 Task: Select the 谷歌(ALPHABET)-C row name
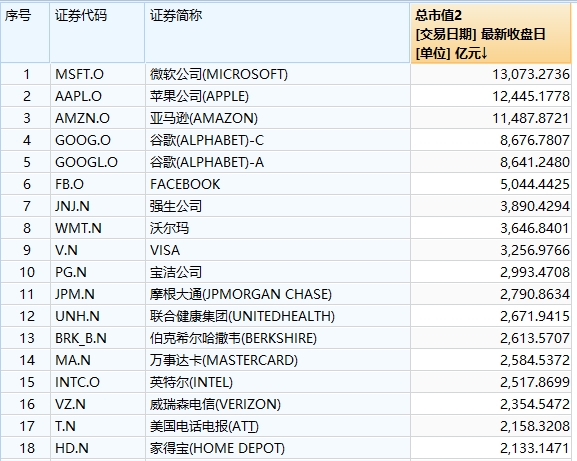click(277, 140)
